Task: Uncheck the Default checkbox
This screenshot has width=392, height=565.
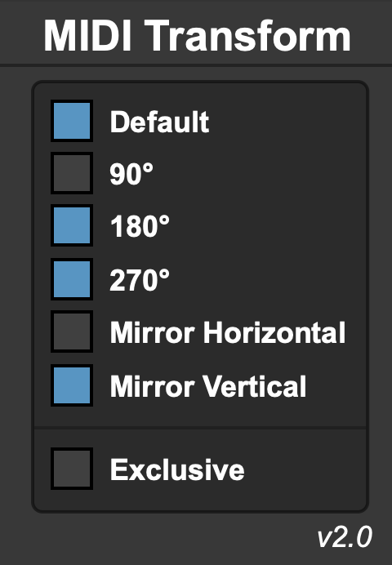Action: pos(72,121)
